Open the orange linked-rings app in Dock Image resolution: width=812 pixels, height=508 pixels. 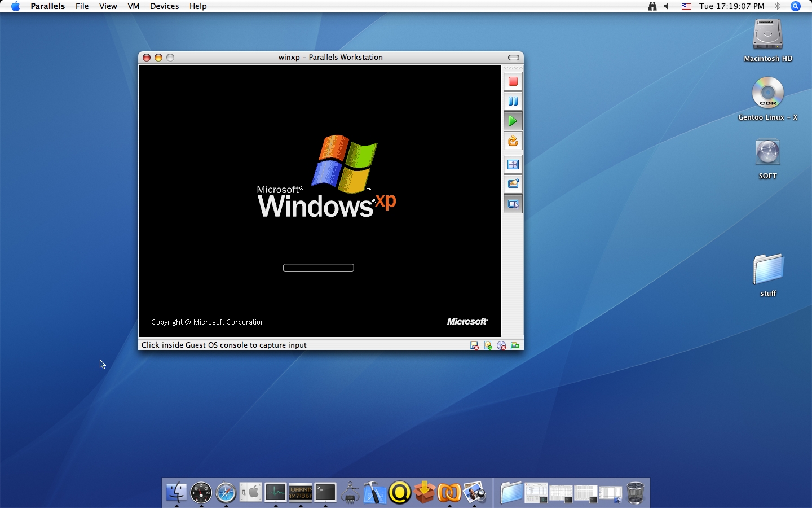[449, 493]
